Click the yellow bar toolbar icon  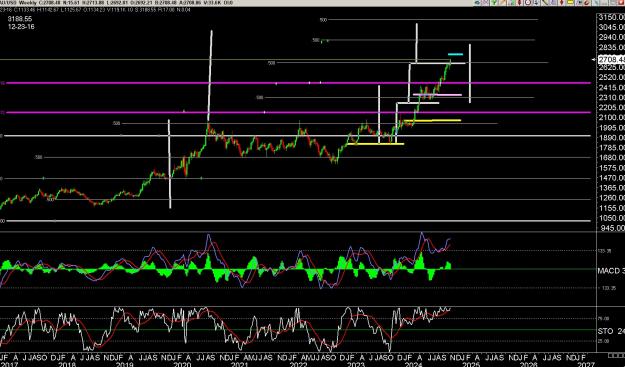[x=570, y=2]
